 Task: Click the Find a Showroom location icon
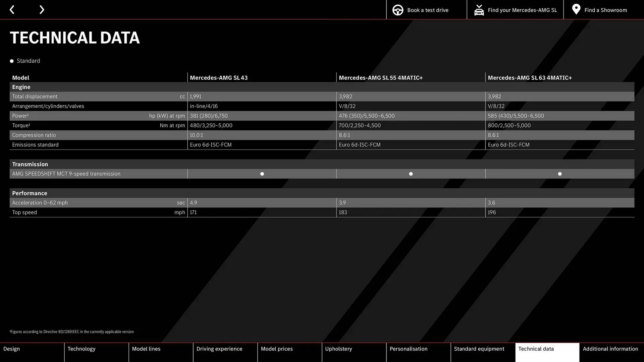(576, 10)
